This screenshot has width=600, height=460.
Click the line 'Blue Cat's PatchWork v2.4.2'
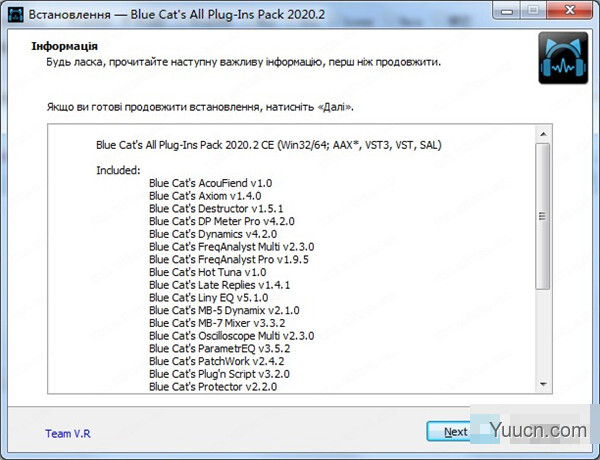point(217,361)
